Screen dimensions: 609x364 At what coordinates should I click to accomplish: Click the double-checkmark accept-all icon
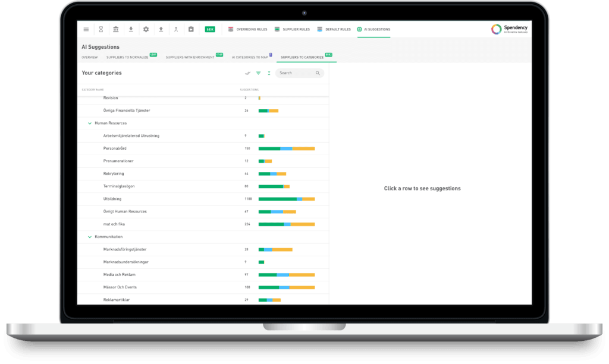[247, 73]
